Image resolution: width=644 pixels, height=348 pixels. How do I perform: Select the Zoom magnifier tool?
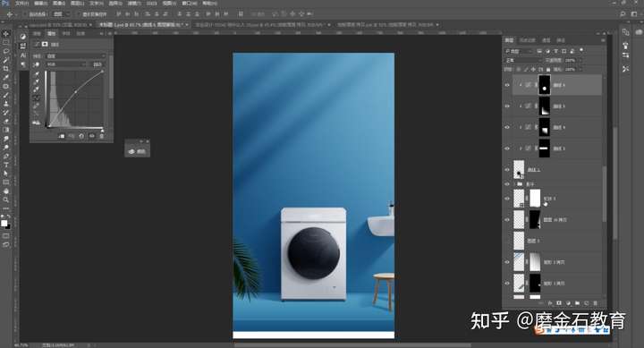(5, 199)
